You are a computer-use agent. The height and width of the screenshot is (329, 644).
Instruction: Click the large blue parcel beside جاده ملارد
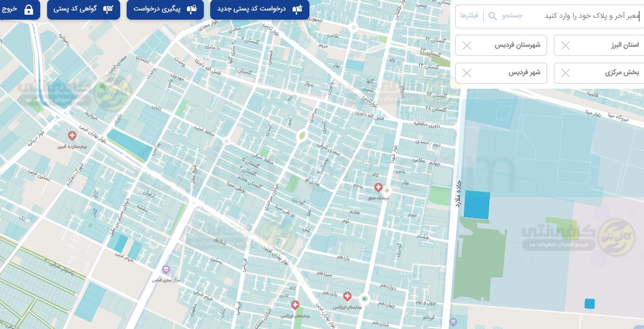click(x=477, y=205)
